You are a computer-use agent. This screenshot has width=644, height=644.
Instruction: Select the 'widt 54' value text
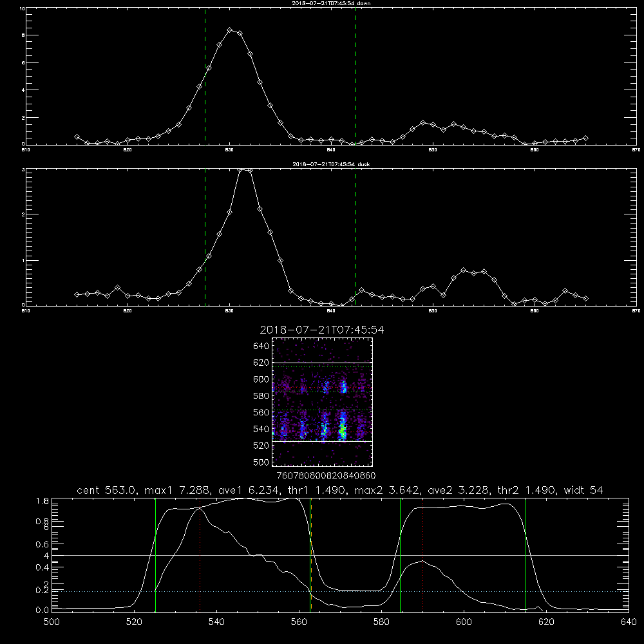click(x=583, y=490)
